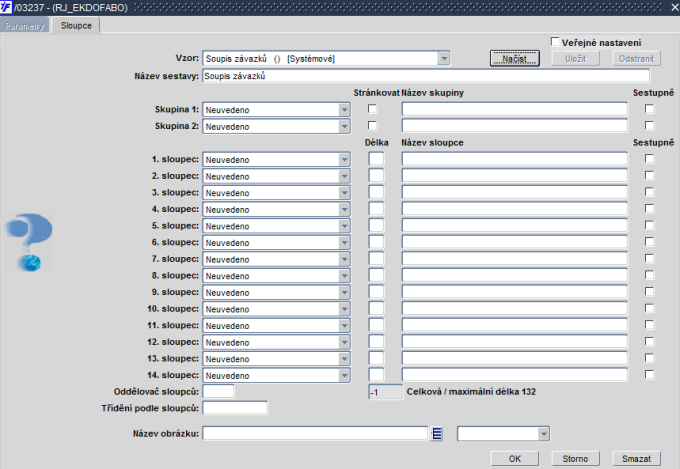
Task: Open the 12. sloupec dropdown
Action: tap(344, 342)
